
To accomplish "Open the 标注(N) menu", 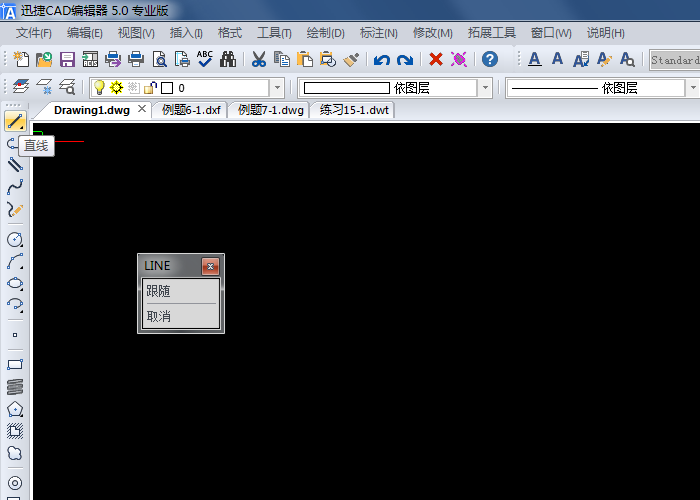I will click(x=379, y=33).
